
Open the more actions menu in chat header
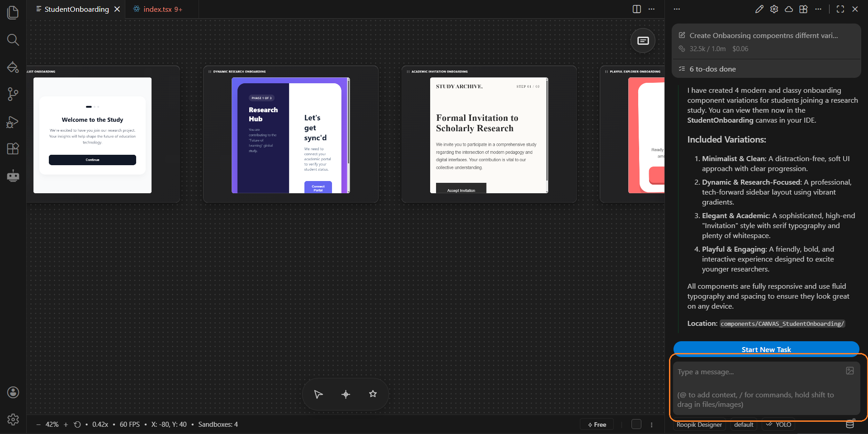click(818, 9)
